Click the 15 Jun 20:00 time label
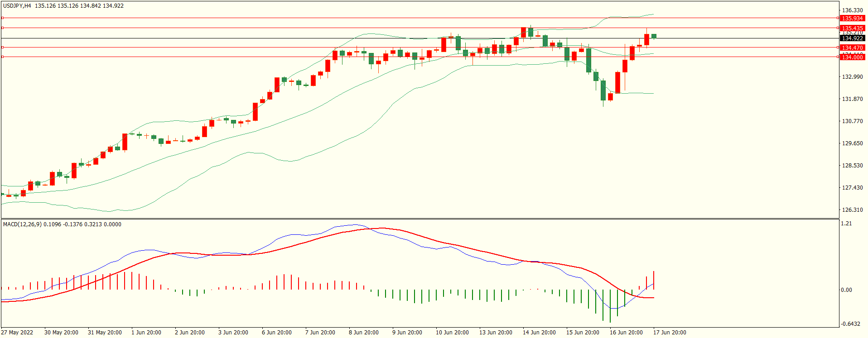 pyautogui.click(x=583, y=333)
